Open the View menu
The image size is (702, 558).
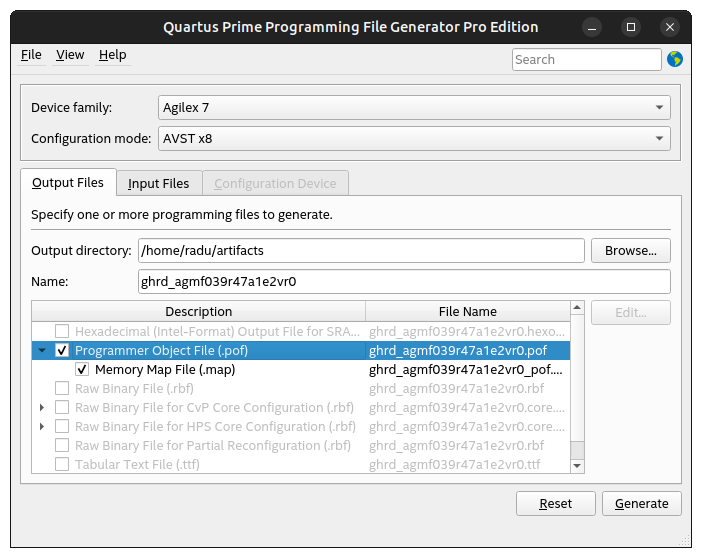70,55
